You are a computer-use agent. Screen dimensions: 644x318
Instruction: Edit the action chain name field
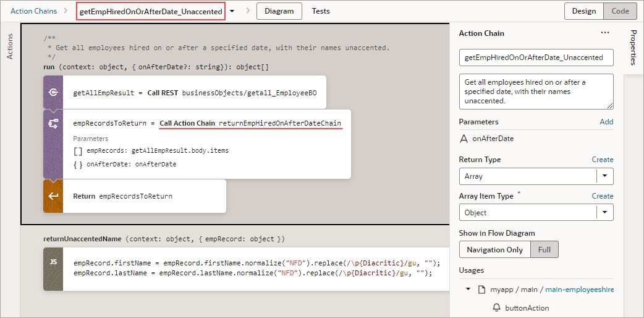point(536,58)
